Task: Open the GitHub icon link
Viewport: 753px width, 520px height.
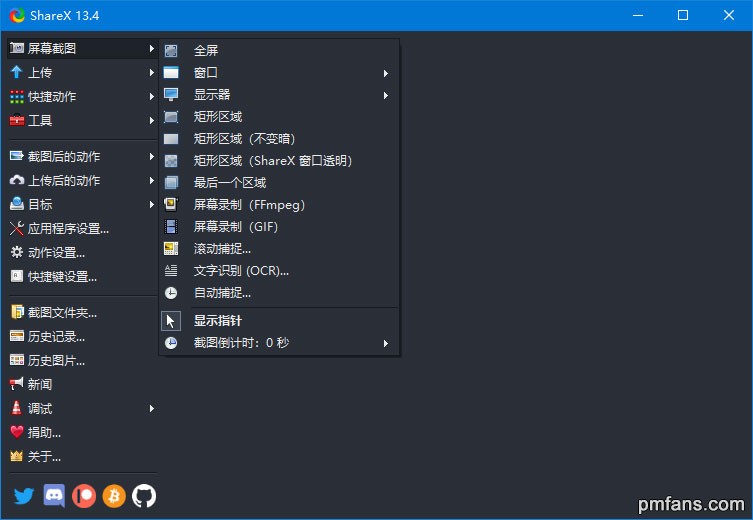Action: coord(144,496)
